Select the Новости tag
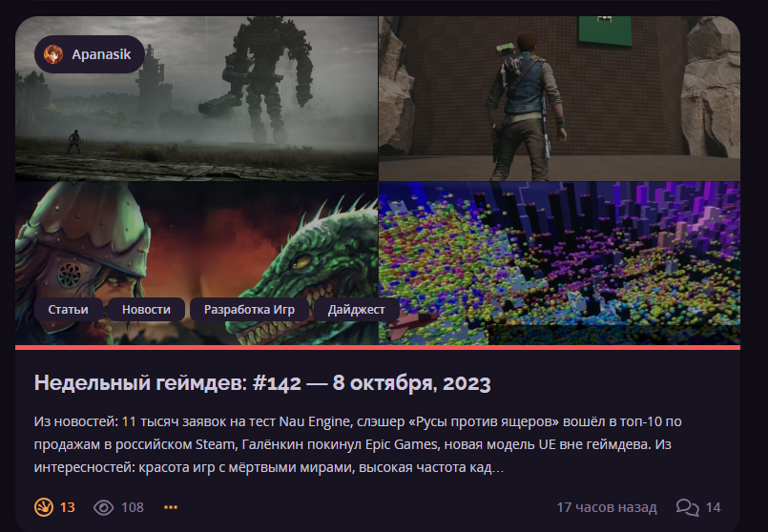This screenshot has height=532, width=768. click(x=146, y=309)
